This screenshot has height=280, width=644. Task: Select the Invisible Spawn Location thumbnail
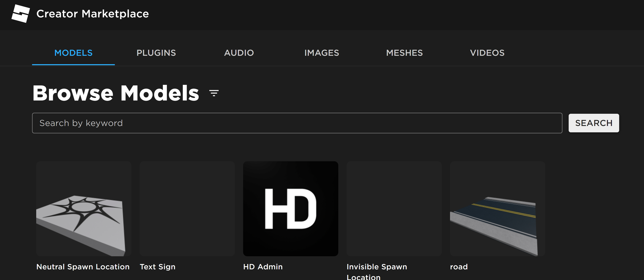click(394, 209)
